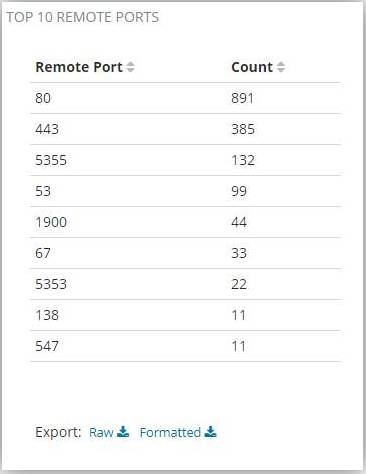This screenshot has height=474, width=366.
Task: Select the row for port 547
Action: (x=186, y=346)
